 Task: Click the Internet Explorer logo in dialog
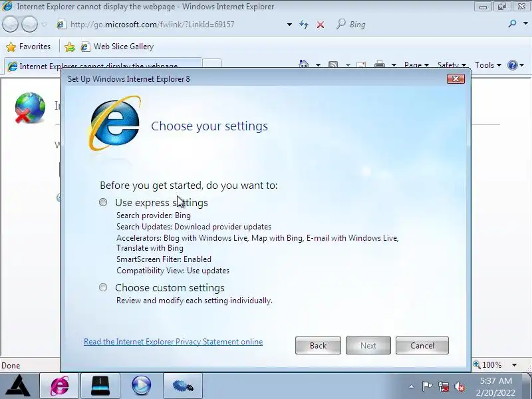pos(114,123)
